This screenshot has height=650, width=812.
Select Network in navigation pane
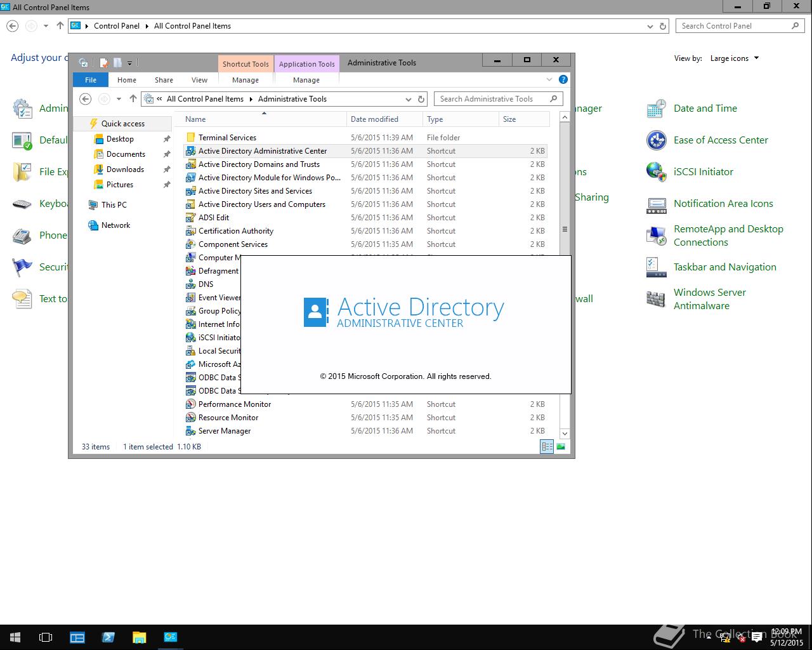point(115,225)
